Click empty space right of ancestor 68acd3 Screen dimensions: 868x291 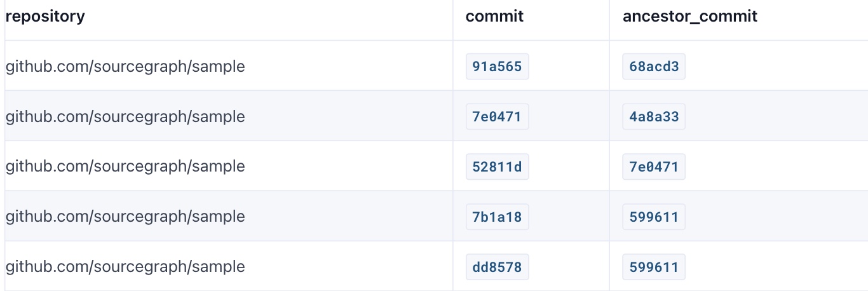pos(775,67)
